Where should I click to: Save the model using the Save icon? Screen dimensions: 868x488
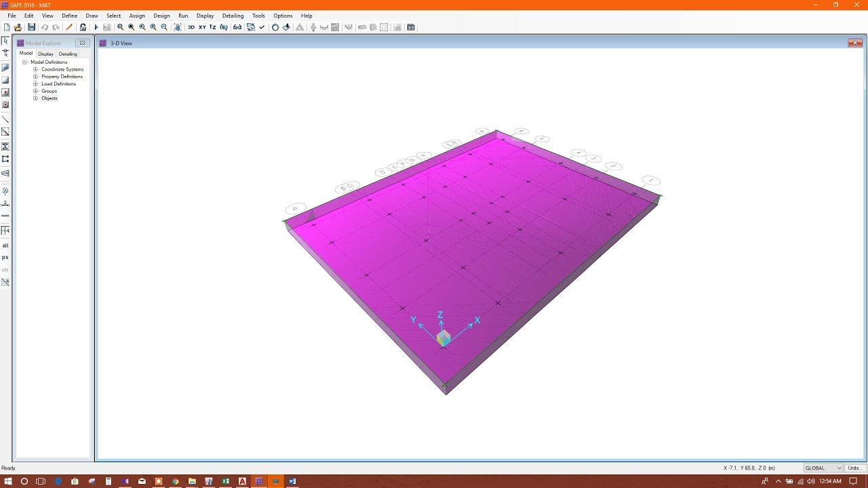(x=31, y=27)
